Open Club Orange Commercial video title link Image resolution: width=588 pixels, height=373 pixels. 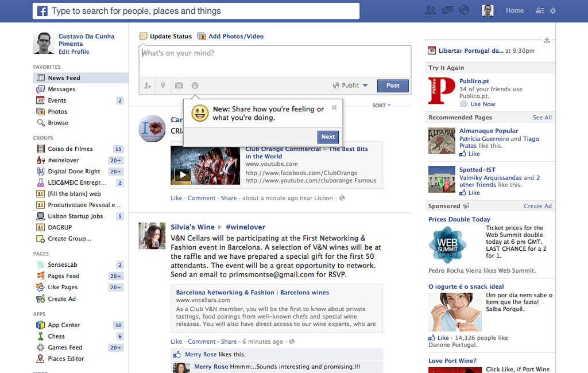click(x=307, y=153)
